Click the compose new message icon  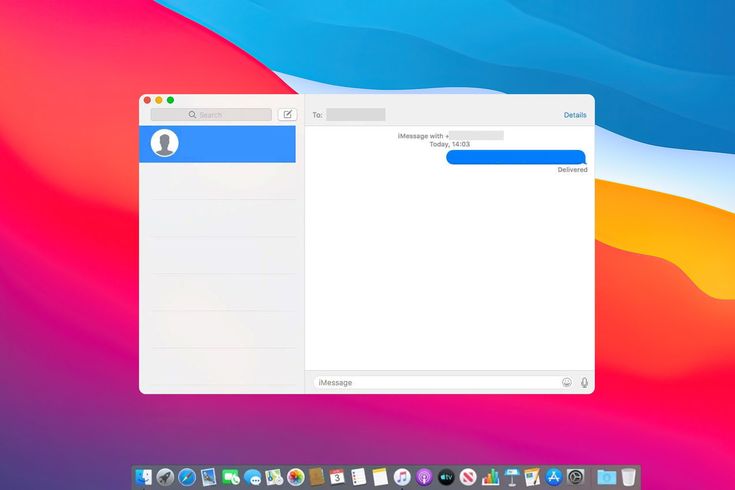(287, 115)
